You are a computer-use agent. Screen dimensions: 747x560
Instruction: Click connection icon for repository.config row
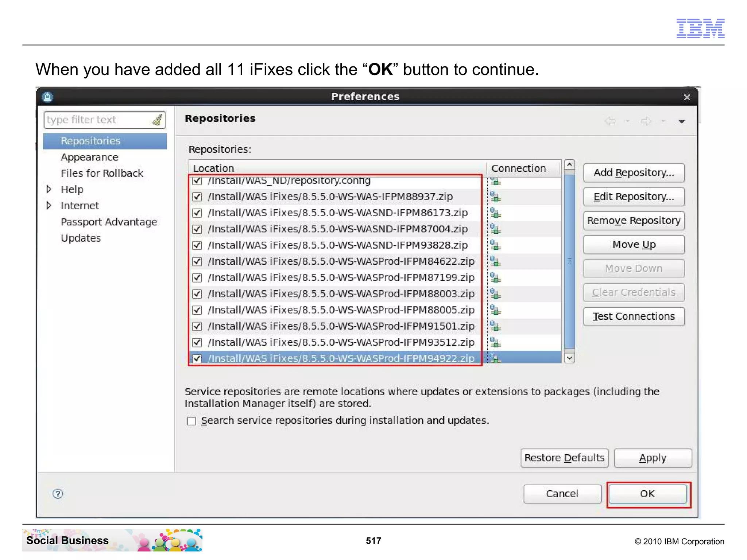[495, 181]
